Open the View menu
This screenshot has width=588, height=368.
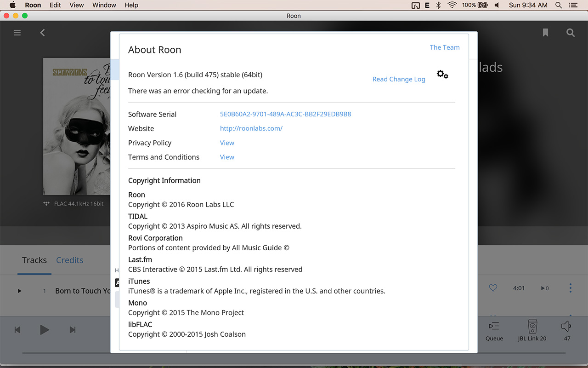(77, 5)
